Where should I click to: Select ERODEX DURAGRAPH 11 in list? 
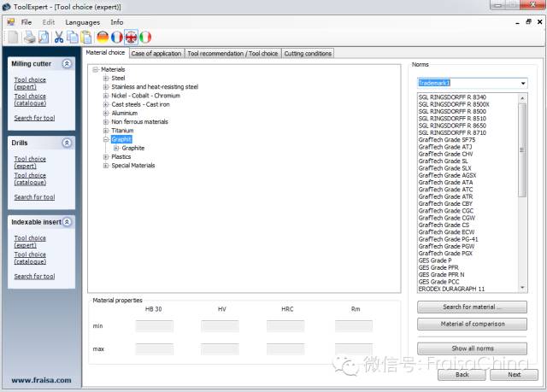point(451,289)
